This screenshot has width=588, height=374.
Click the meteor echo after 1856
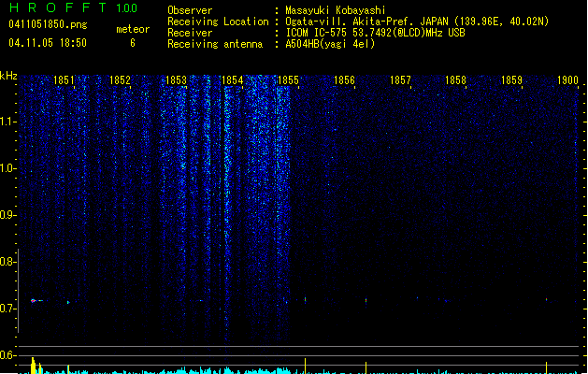pos(366,300)
